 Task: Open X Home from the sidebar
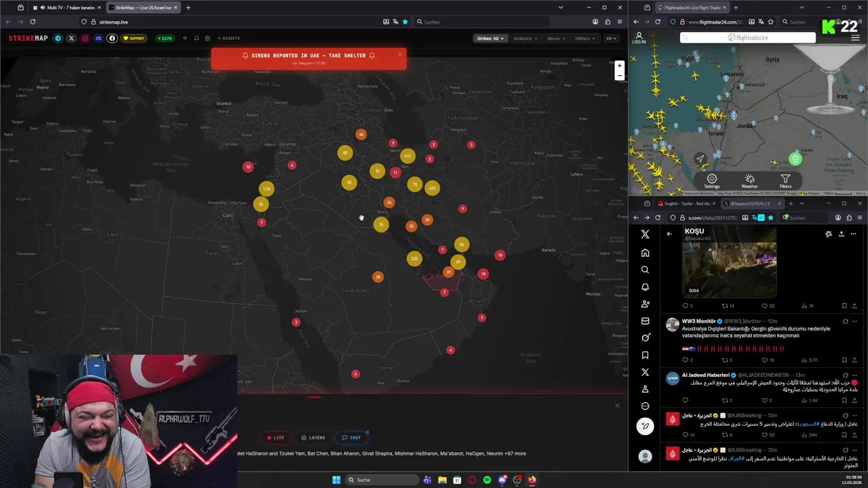(645, 253)
